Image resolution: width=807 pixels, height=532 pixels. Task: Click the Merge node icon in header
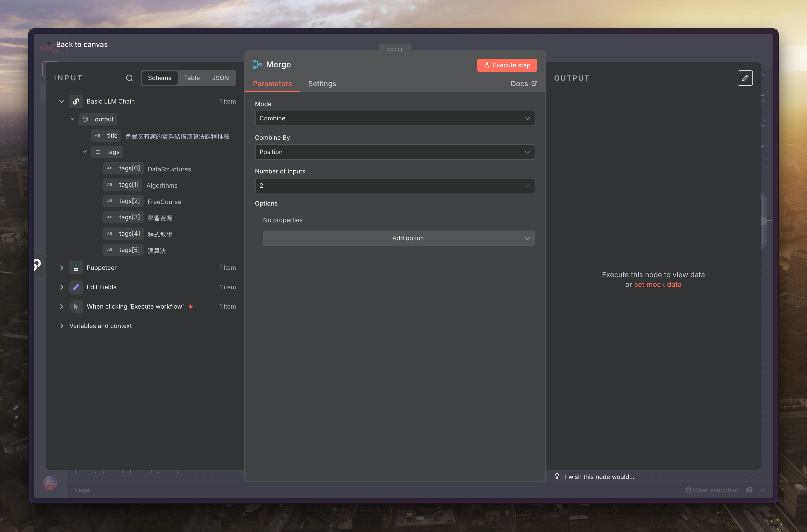tap(257, 65)
